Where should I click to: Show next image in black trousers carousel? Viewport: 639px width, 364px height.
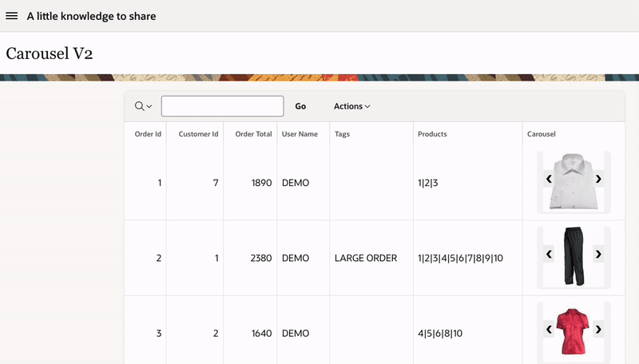point(598,254)
